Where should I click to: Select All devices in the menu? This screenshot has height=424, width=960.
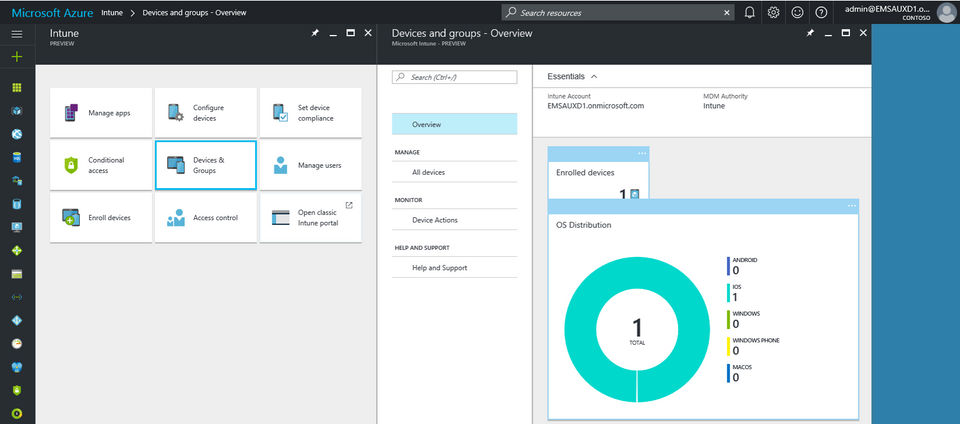tap(428, 172)
